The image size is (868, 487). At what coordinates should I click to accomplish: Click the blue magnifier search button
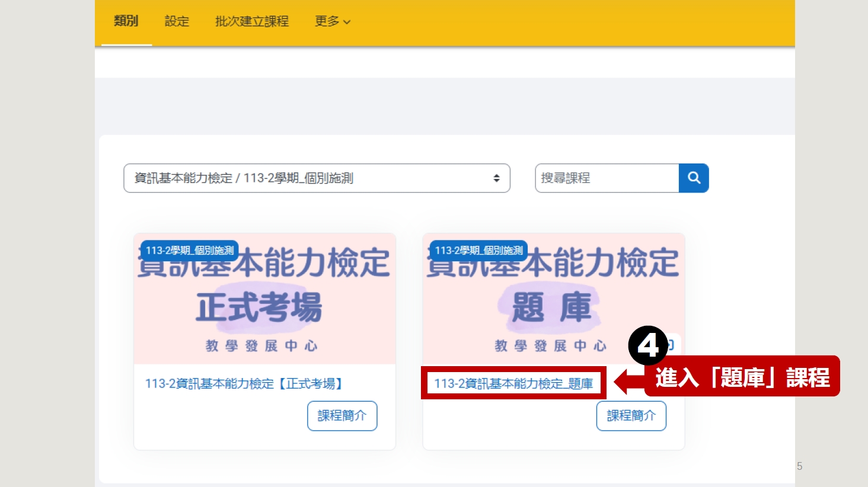click(694, 178)
